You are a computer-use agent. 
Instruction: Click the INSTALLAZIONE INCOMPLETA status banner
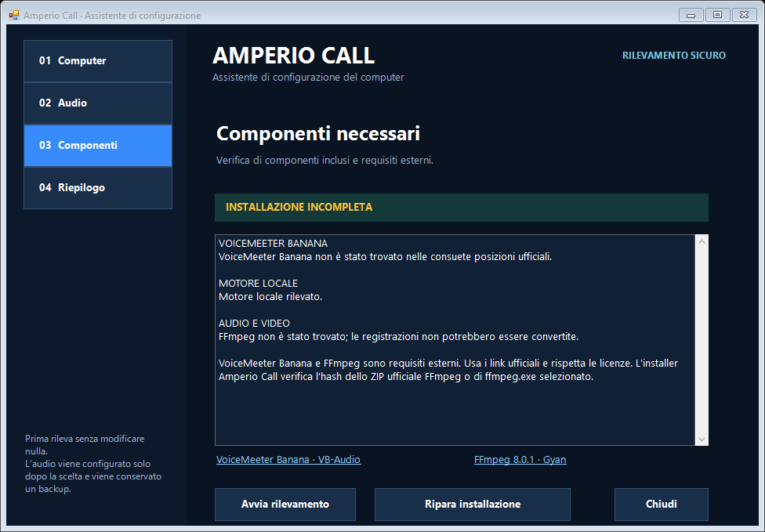[x=462, y=208]
